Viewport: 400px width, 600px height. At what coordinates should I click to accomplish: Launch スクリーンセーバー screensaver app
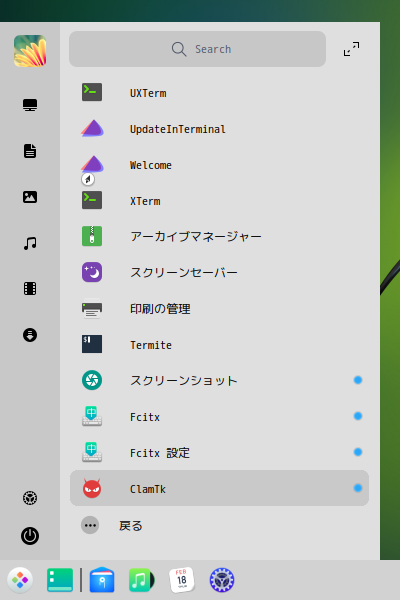219,272
